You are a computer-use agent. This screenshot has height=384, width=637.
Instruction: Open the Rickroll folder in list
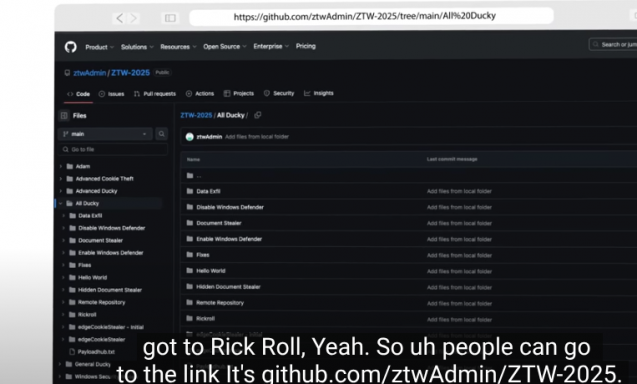[x=205, y=319]
